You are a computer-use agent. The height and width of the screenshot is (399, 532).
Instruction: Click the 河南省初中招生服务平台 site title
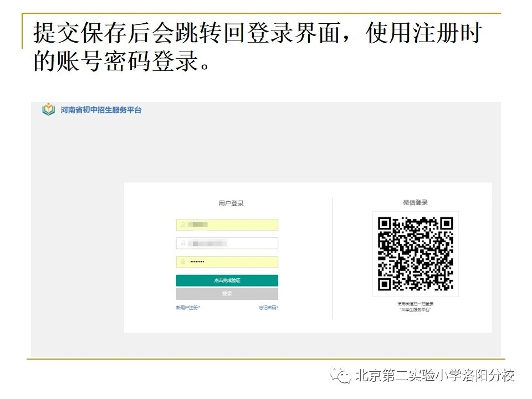(99, 110)
